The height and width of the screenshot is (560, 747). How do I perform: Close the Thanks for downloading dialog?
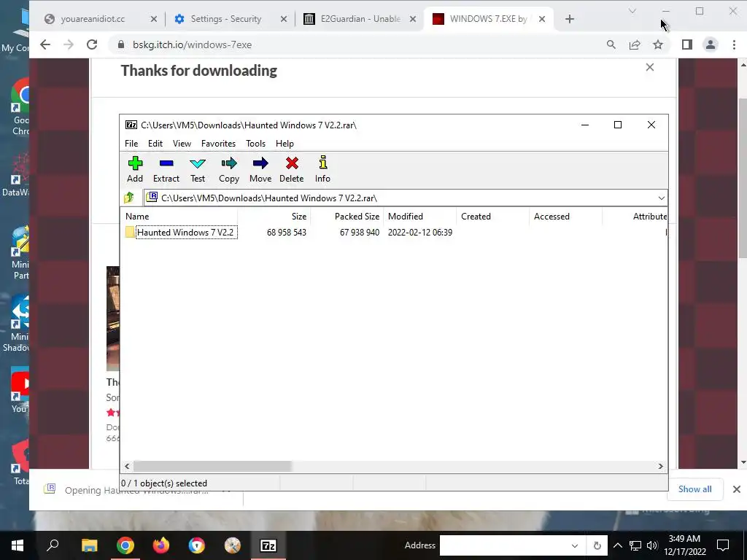[650, 67]
